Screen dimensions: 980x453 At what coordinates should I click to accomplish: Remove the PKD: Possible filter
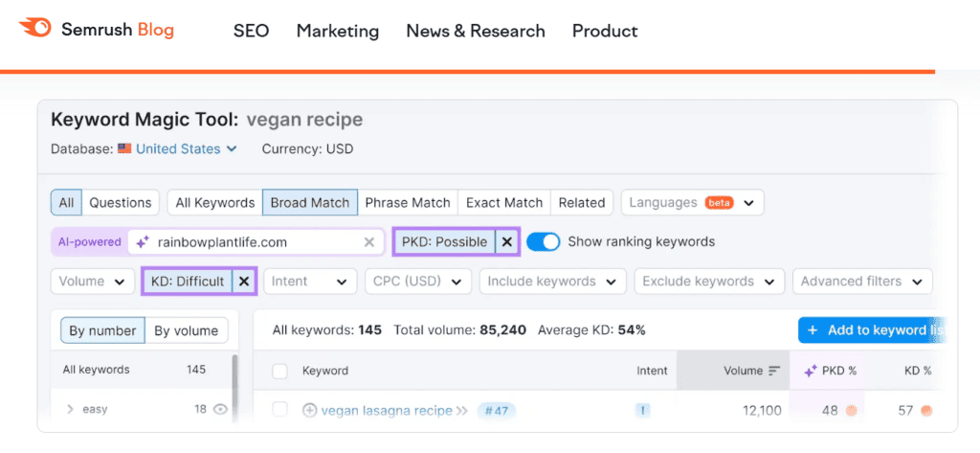(x=507, y=242)
